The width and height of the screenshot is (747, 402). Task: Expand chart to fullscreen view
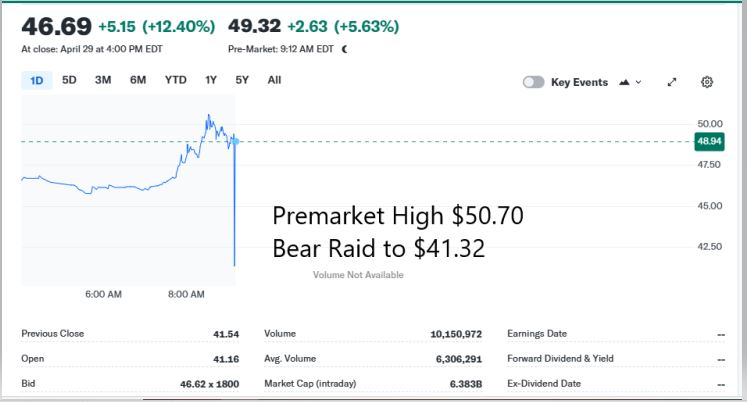point(672,82)
